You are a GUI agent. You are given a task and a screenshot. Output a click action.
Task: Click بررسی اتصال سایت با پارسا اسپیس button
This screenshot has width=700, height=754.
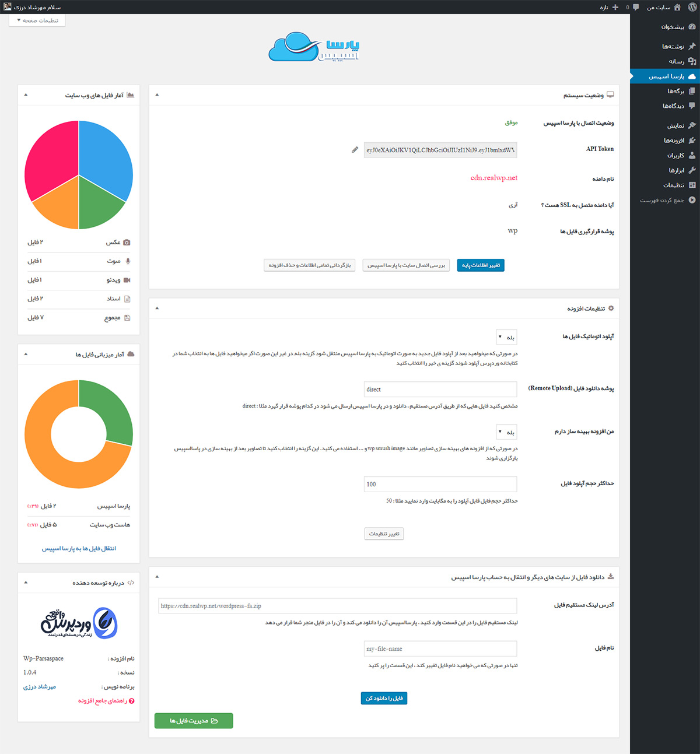coord(406,265)
